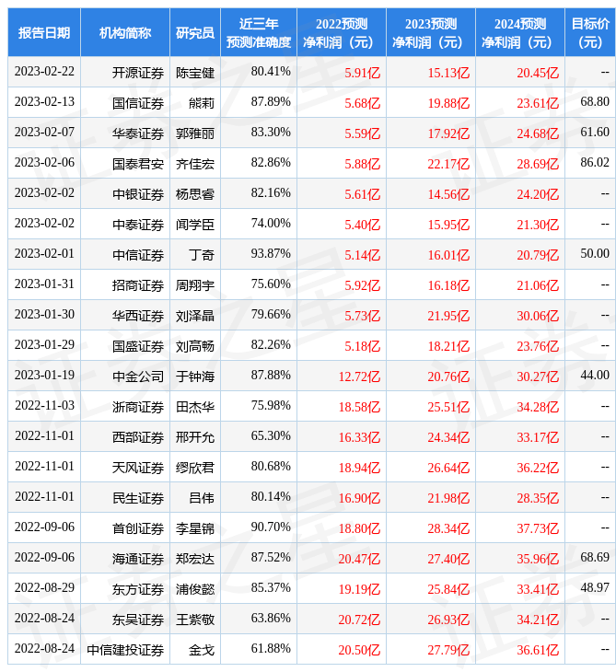Click the 28.34亿 forecast for 首创证券

(448, 527)
